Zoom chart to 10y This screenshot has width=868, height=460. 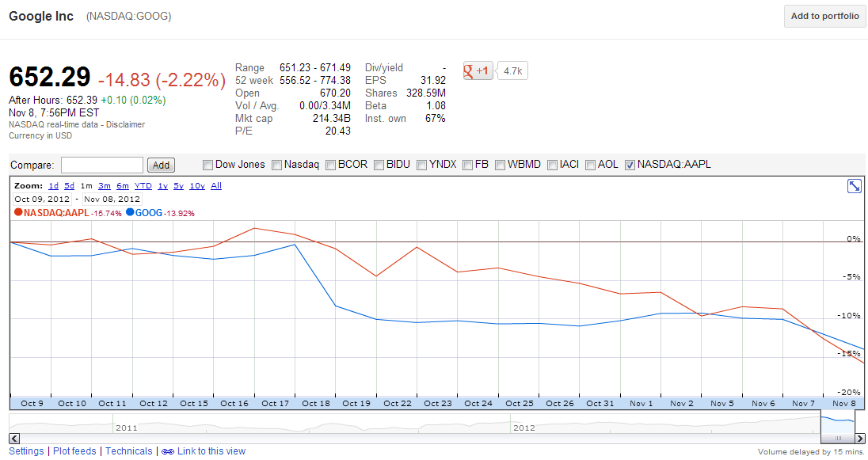tap(197, 186)
